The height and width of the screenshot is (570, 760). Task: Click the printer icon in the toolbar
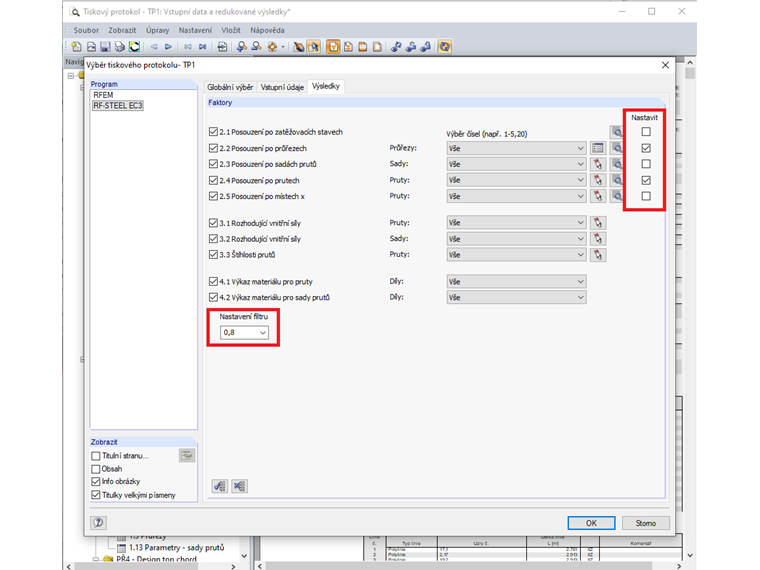pos(120,47)
